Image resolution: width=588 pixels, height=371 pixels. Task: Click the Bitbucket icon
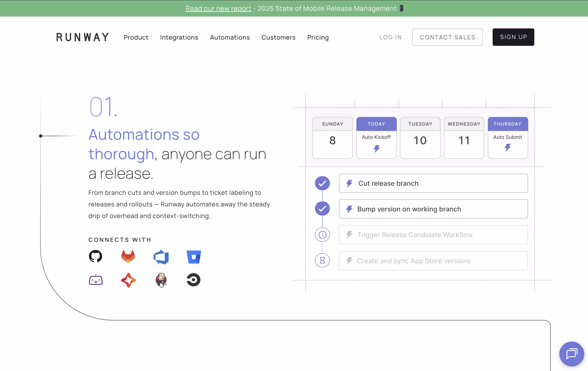click(x=194, y=257)
